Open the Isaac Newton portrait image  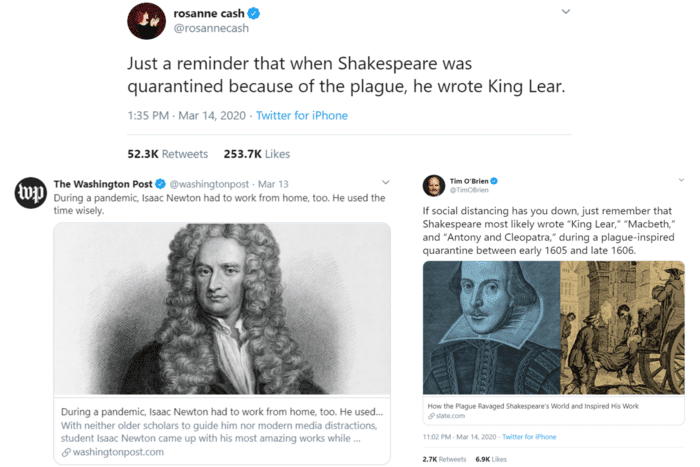222,308
